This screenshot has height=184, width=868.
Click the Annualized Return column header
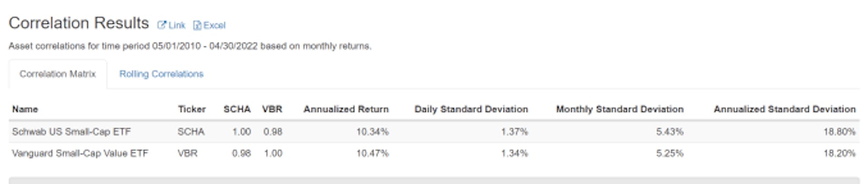click(x=346, y=109)
